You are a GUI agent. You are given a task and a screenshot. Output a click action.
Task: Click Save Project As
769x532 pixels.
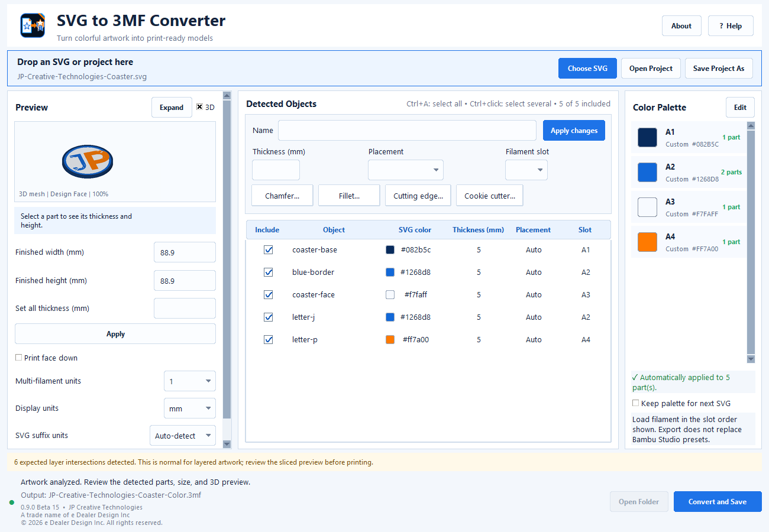pyautogui.click(x=719, y=69)
